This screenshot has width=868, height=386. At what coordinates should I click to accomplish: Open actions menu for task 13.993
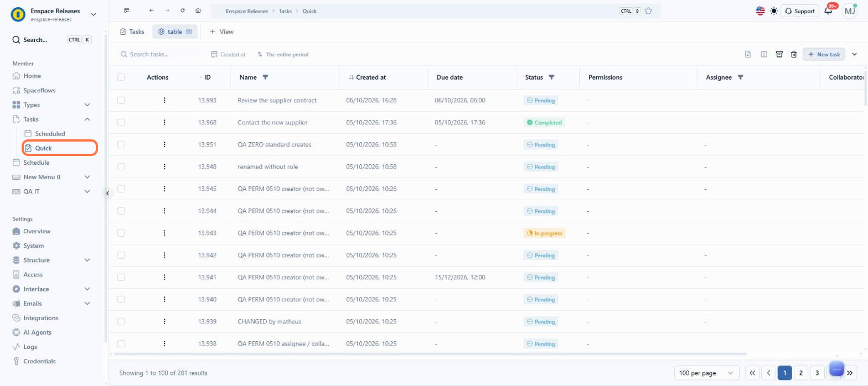coord(164,100)
